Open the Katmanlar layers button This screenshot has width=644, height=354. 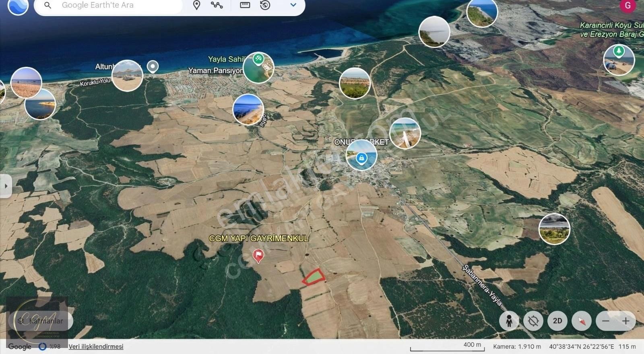pyautogui.click(x=41, y=321)
